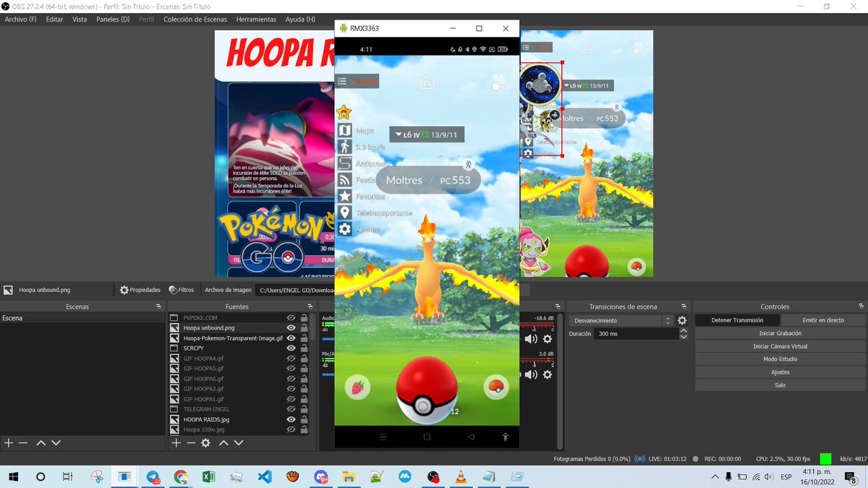Add a new scene with plus icon

click(x=9, y=442)
